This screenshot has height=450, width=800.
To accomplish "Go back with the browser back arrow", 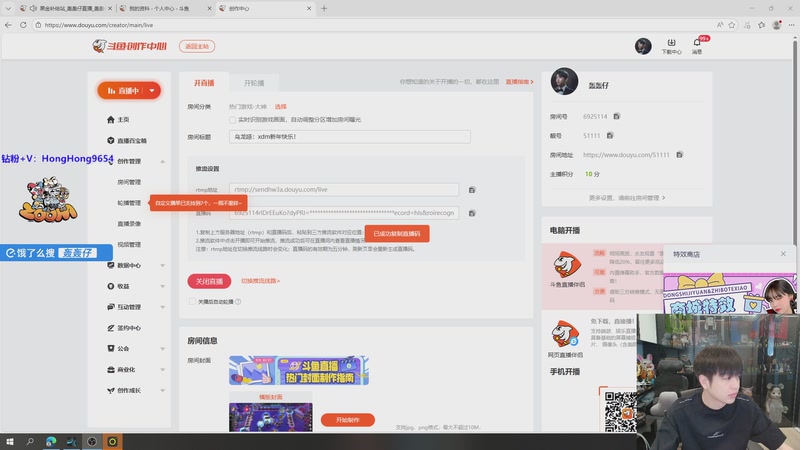I will click(8, 24).
